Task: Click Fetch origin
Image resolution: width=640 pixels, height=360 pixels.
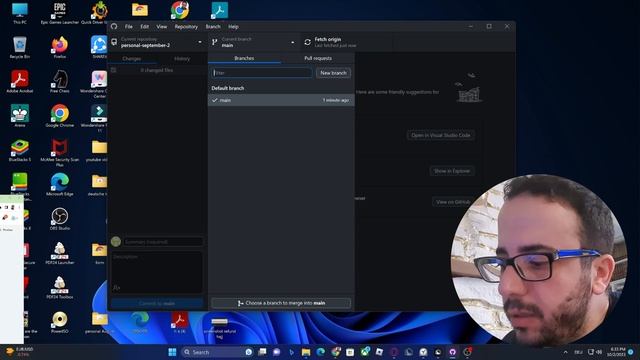Action: [x=347, y=42]
